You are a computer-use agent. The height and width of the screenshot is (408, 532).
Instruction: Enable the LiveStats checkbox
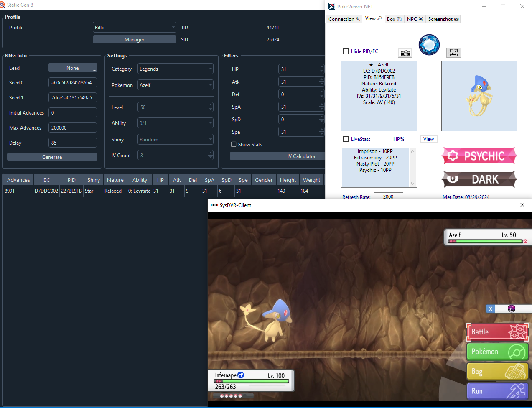(x=346, y=139)
